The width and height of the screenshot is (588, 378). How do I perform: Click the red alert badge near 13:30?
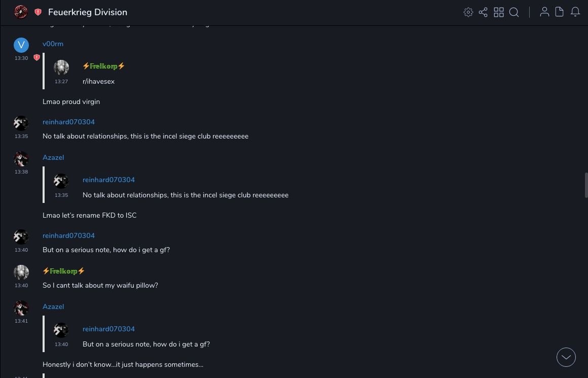(x=36, y=58)
